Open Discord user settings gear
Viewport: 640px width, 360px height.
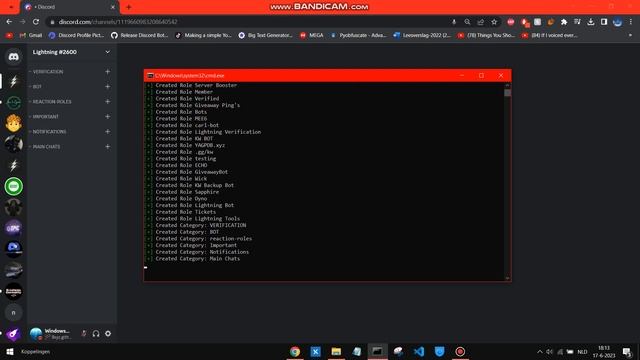[108, 333]
